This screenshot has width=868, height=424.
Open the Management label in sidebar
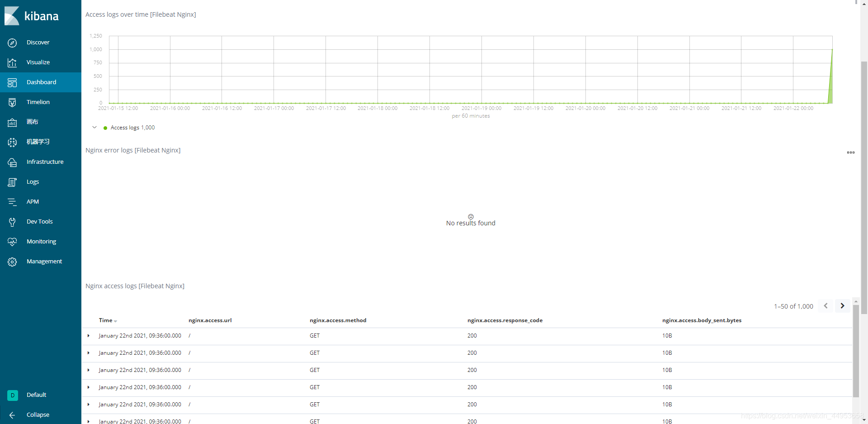[44, 262]
